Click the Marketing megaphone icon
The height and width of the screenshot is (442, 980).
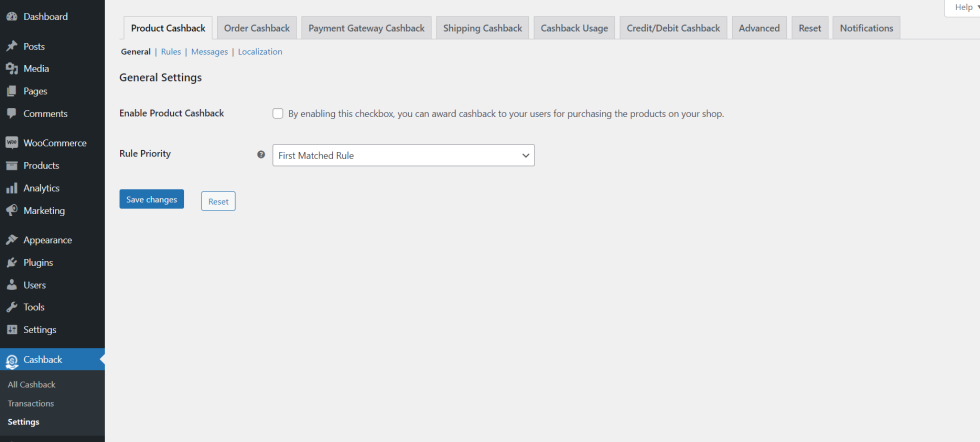[x=12, y=211]
